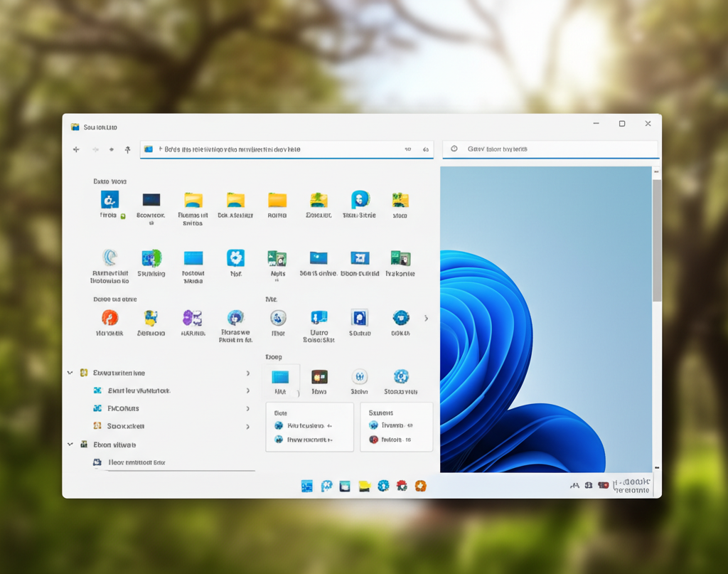Select the last sidebar item under Ebon vitwate

pyautogui.click(x=136, y=462)
